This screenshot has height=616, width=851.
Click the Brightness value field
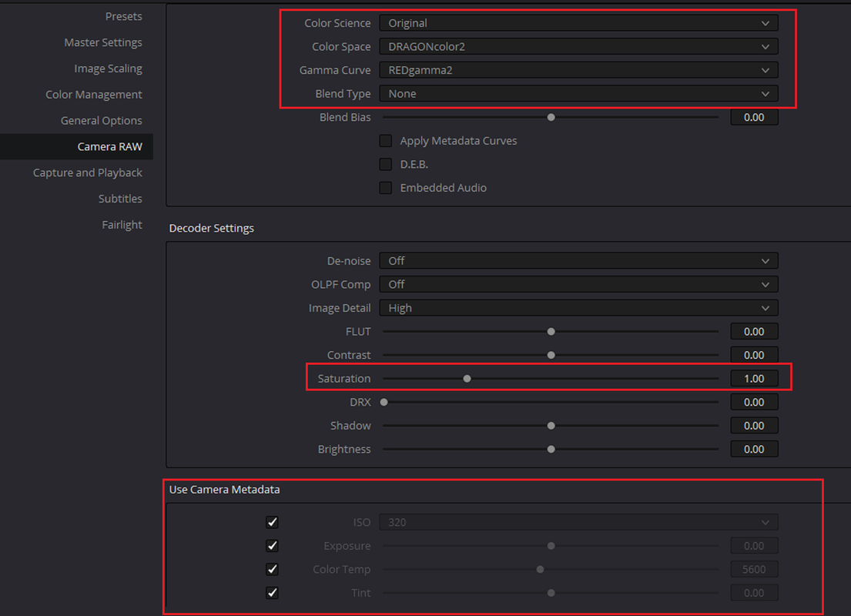click(754, 450)
